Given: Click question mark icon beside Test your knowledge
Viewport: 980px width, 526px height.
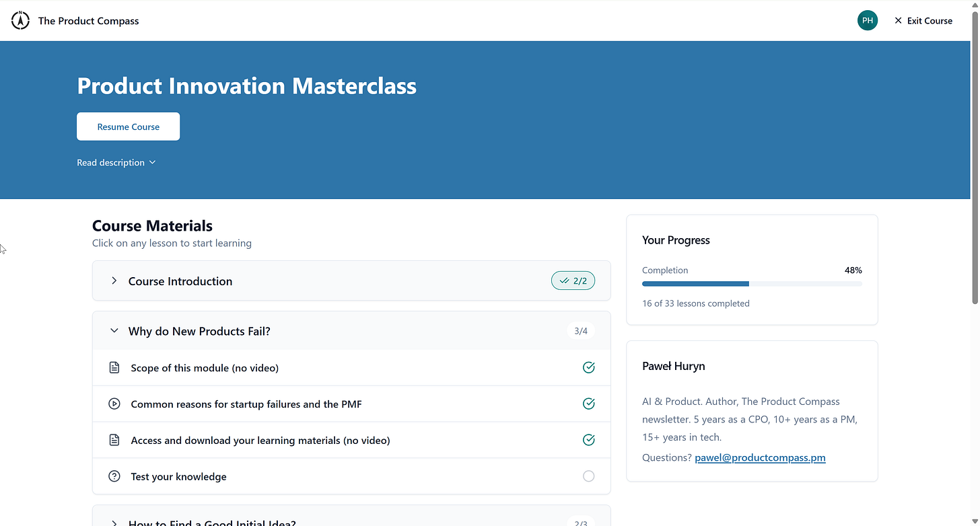Looking at the screenshot, I should coord(114,477).
